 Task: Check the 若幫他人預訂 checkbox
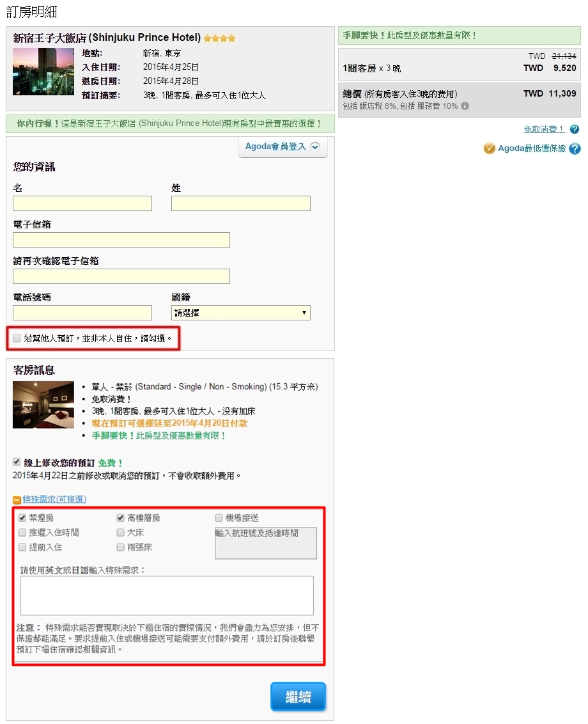click(x=17, y=338)
